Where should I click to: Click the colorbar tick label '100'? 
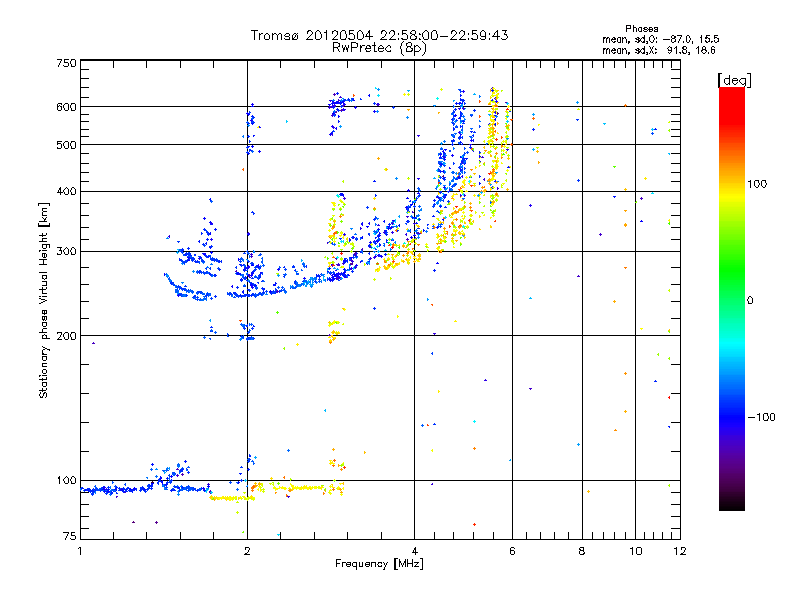point(757,184)
